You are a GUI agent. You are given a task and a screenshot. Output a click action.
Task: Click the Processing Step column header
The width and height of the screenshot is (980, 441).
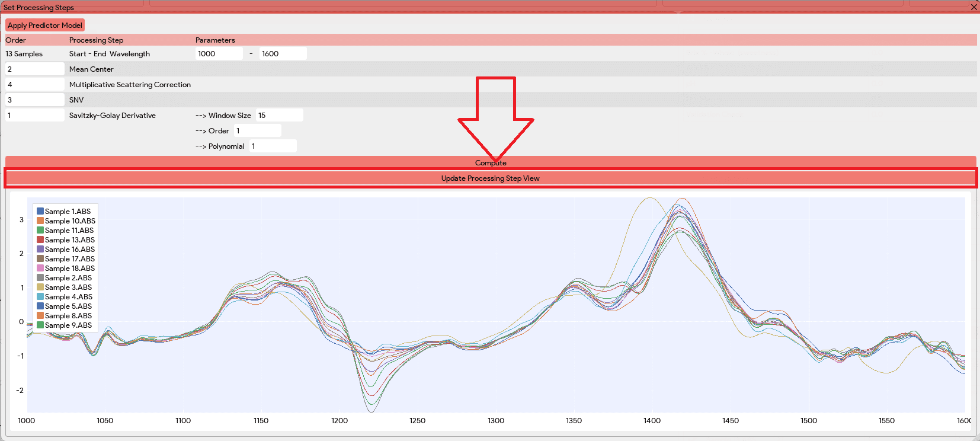tap(96, 40)
